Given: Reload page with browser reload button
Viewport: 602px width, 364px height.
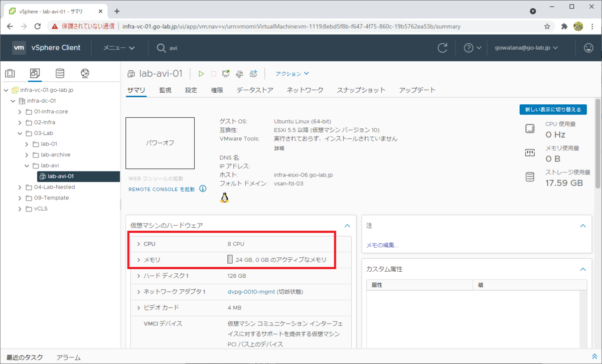Looking at the screenshot, I should point(38,26).
